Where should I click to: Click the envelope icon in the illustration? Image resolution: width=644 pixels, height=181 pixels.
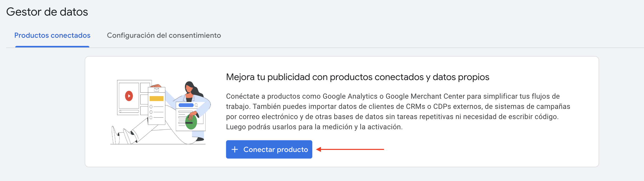[x=156, y=89]
